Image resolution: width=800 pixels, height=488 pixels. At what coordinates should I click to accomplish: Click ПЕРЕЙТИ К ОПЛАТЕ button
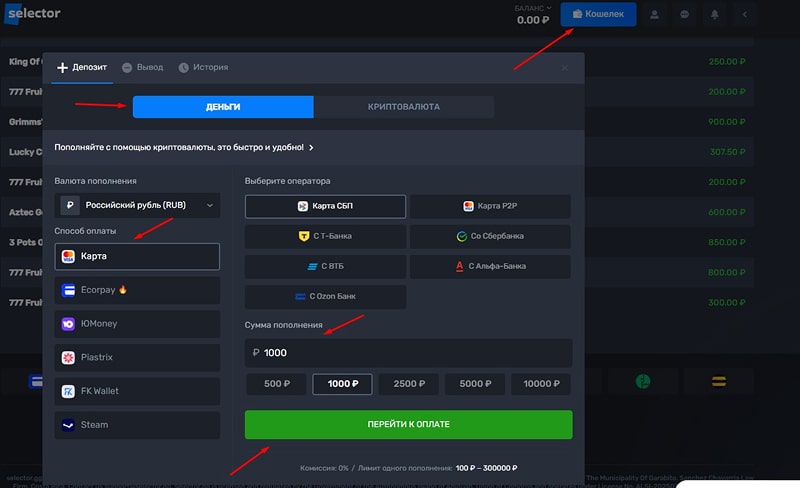409,424
